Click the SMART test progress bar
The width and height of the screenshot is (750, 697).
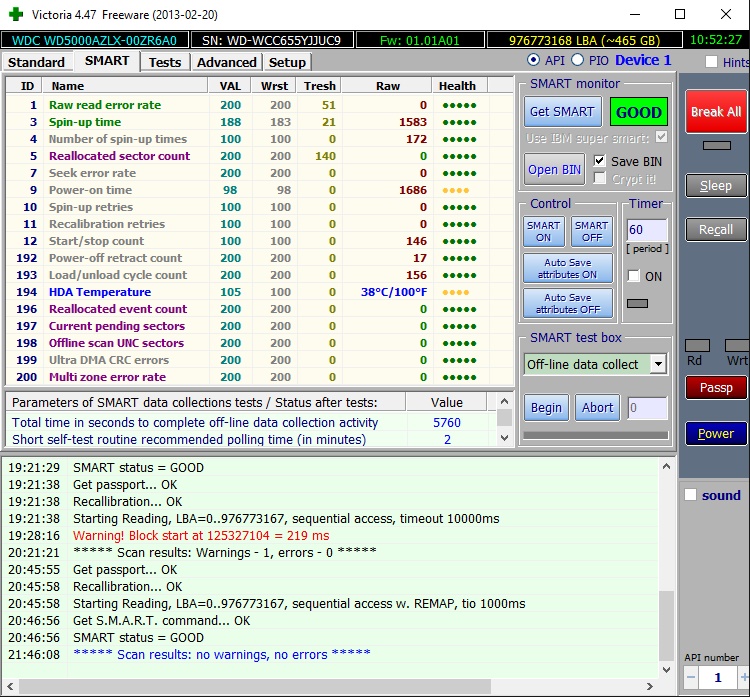pos(596,435)
